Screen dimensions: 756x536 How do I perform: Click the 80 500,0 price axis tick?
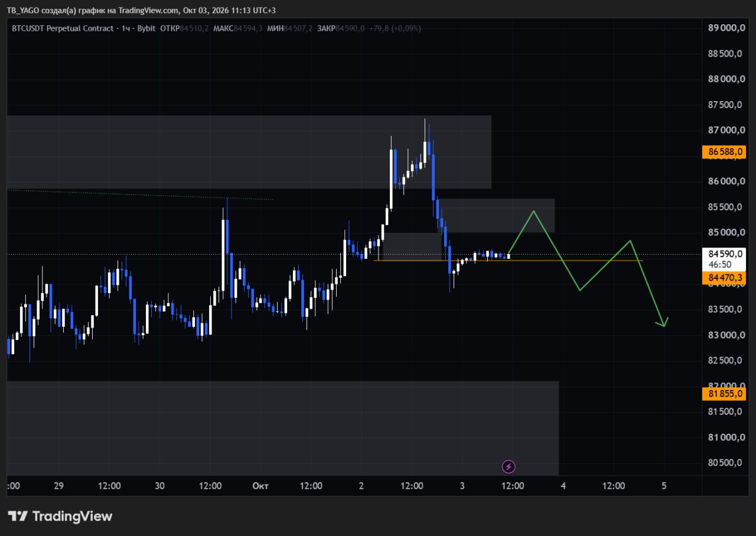[x=725, y=463]
